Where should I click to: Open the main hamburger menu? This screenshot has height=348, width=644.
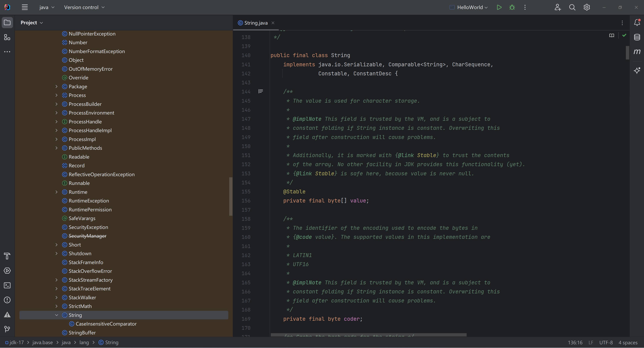(x=24, y=7)
